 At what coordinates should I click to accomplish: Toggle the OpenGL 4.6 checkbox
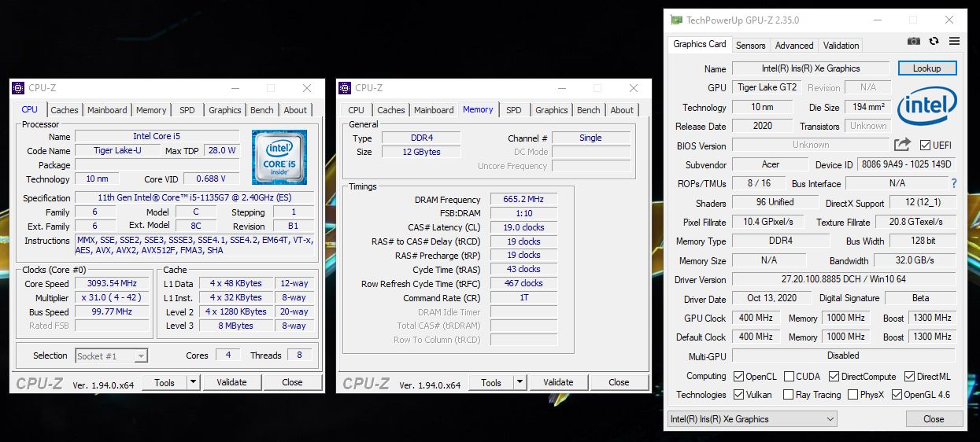pyautogui.click(x=897, y=395)
